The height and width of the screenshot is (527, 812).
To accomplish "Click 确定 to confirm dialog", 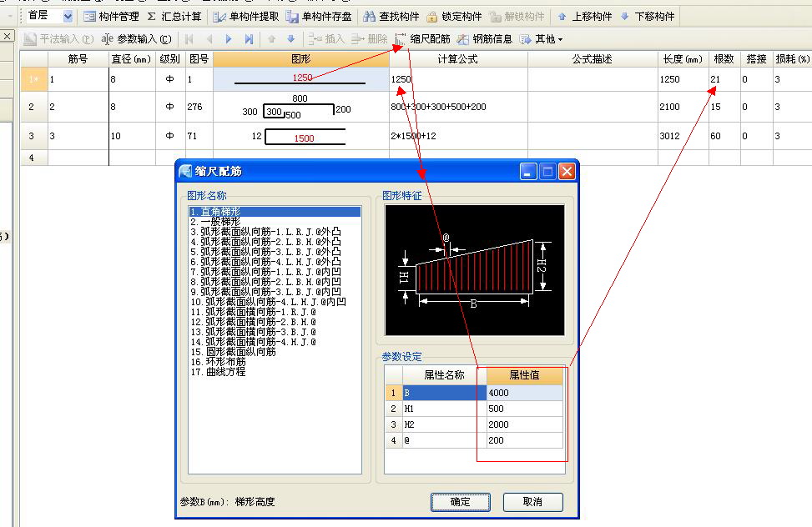I will coord(461,502).
